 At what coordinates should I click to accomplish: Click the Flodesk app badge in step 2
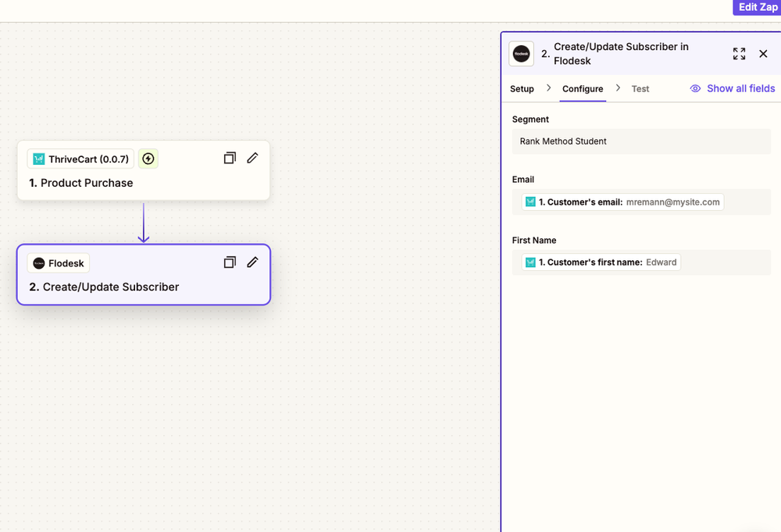coord(59,263)
